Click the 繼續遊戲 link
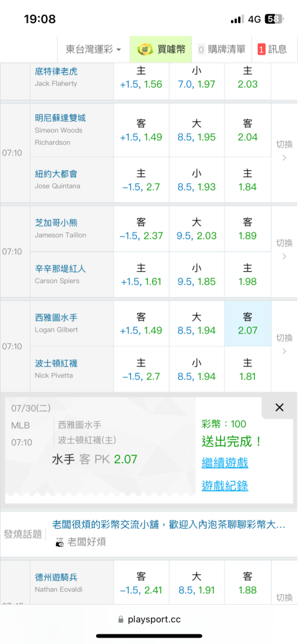The height and width of the screenshot is (644, 298). pos(224,463)
